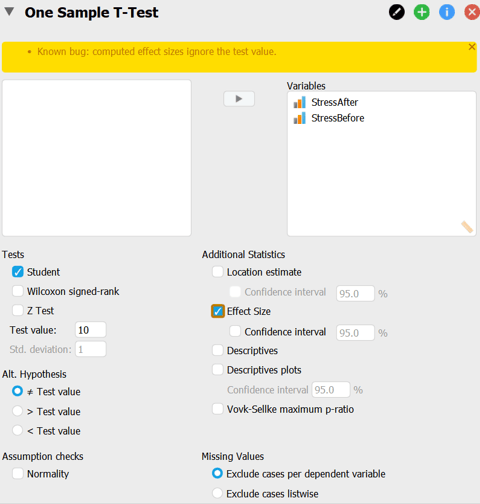Click the Std. deviation input field

91,349
